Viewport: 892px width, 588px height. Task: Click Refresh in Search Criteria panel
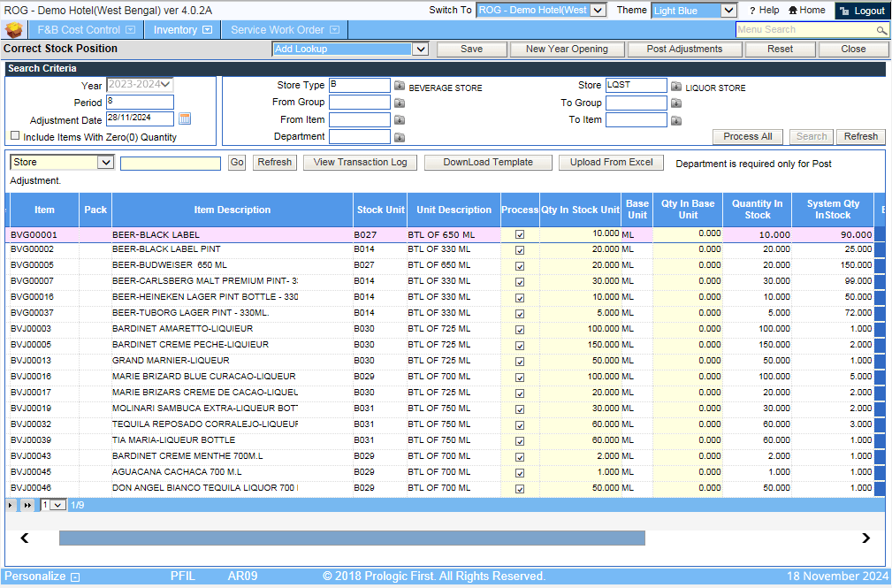(x=860, y=137)
